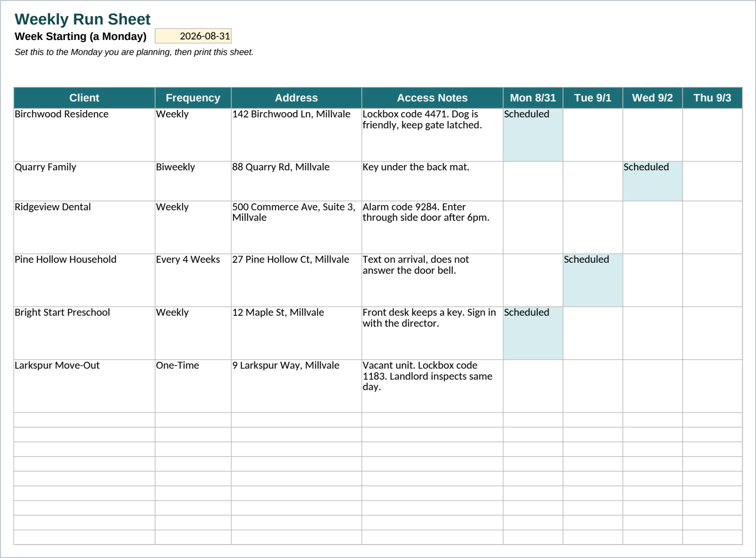The height and width of the screenshot is (558, 756).
Task: Select 'Weekly' in the Bright Start Preschool row
Action: (193, 333)
